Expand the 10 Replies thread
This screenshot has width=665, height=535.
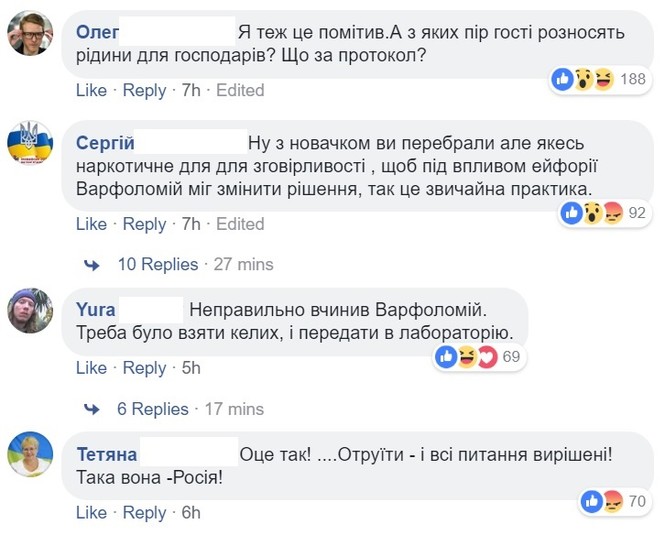pyautogui.click(x=158, y=265)
